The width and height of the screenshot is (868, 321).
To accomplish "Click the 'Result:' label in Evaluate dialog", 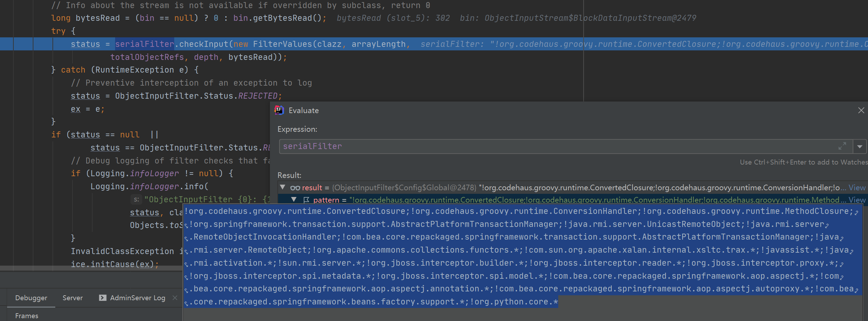I will click(x=289, y=175).
